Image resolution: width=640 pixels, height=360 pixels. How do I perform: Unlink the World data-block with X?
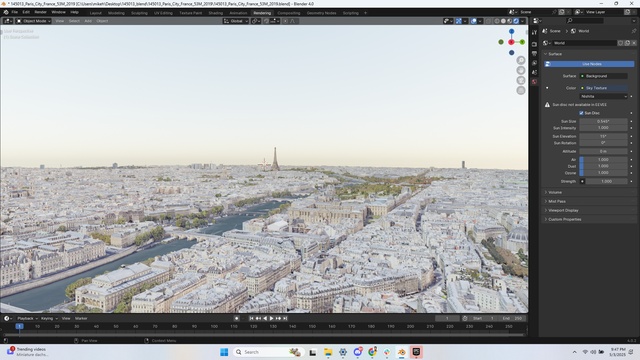tap(634, 43)
